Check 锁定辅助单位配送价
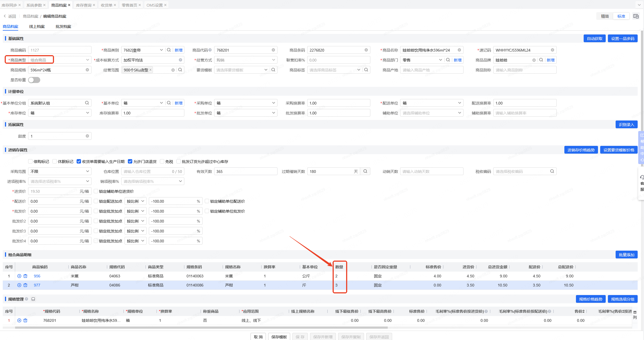Viewport: 644px width, 340px height. tap(207, 201)
